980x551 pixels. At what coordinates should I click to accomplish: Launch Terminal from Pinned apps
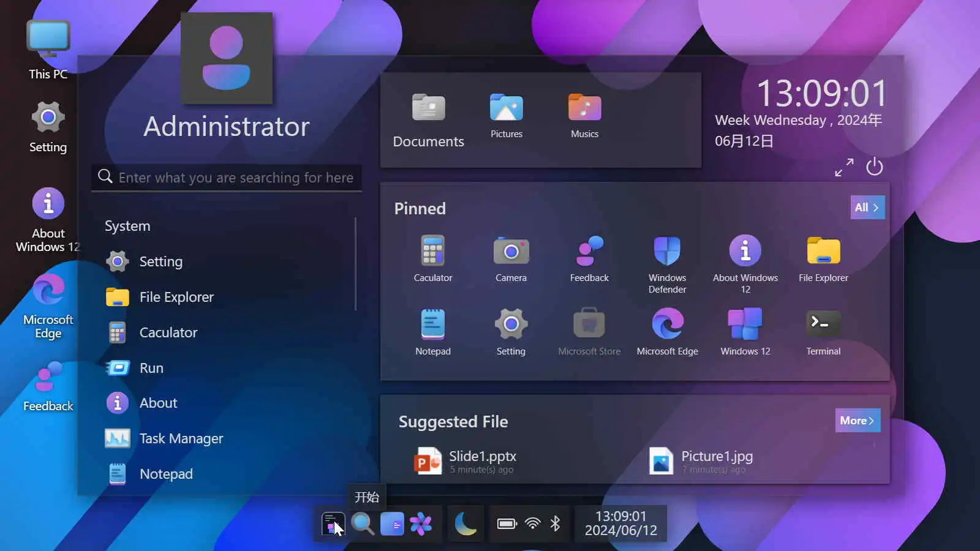[823, 332]
